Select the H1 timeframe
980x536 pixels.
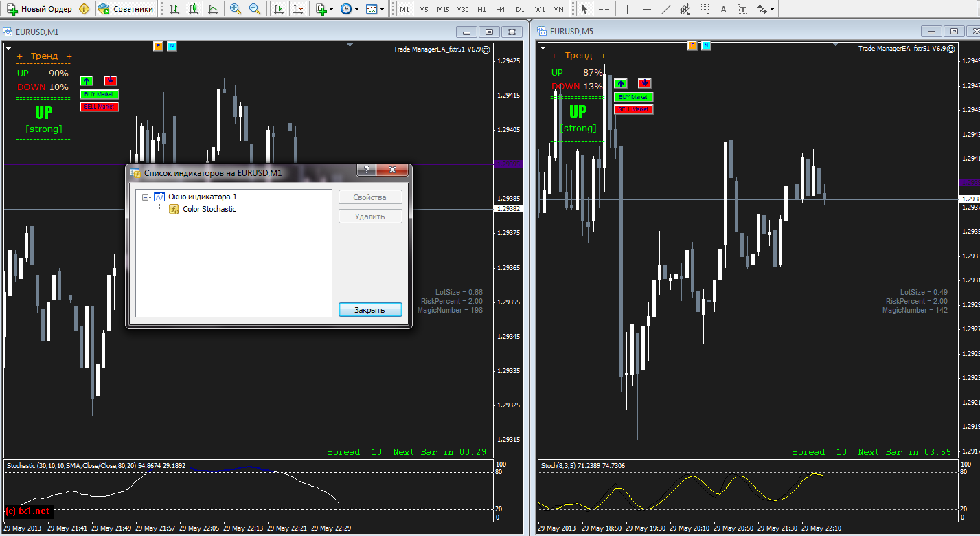(x=481, y=9)
